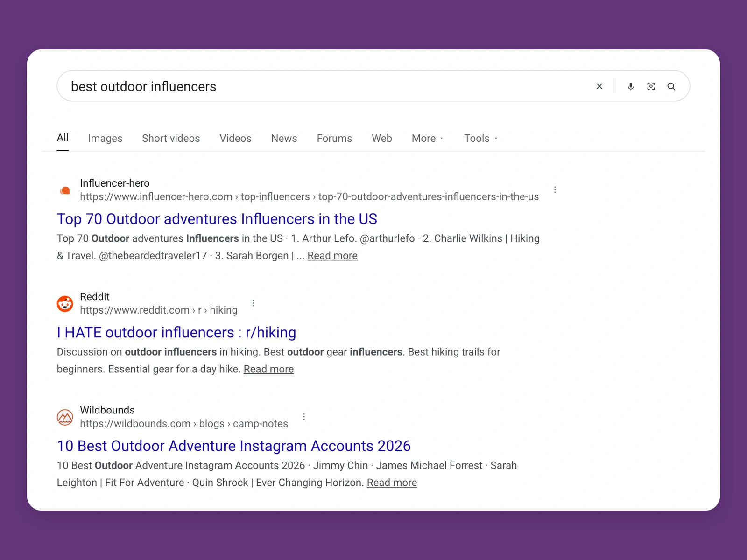Open the Influencer-hero result options menu
Viewport: 747px width, 560px height.
[x=555, y=190]
